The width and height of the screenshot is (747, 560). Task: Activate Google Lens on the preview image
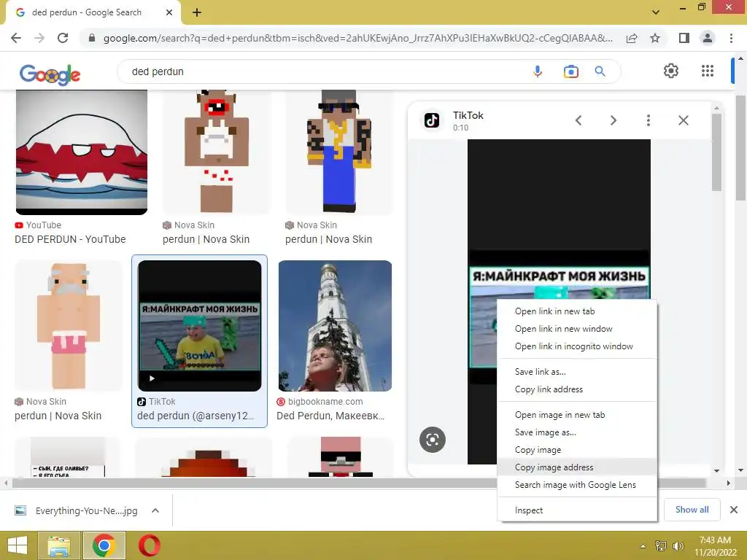pos(433,440)
